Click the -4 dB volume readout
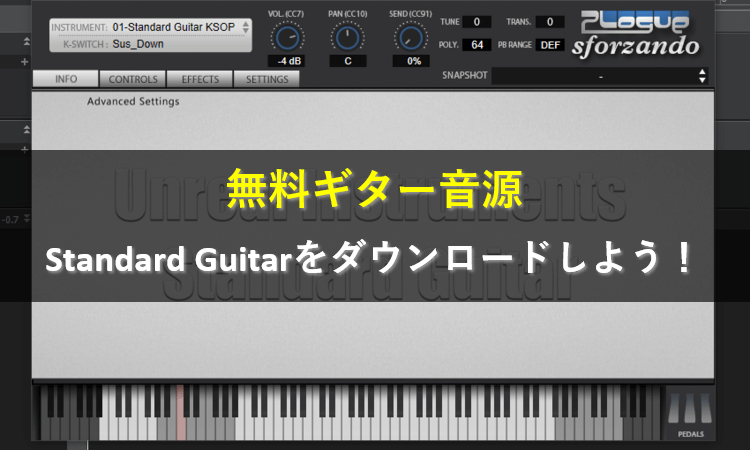The image size is (750, 450). (288, 61)
